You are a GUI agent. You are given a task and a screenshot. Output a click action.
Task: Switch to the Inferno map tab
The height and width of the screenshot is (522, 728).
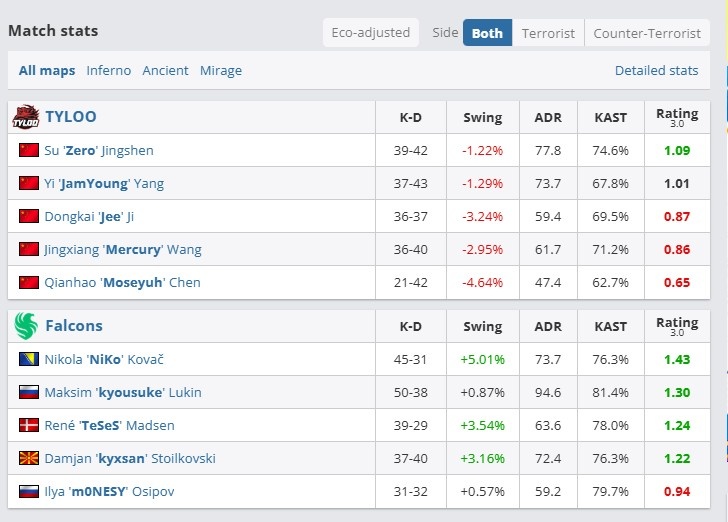[108, 71]
